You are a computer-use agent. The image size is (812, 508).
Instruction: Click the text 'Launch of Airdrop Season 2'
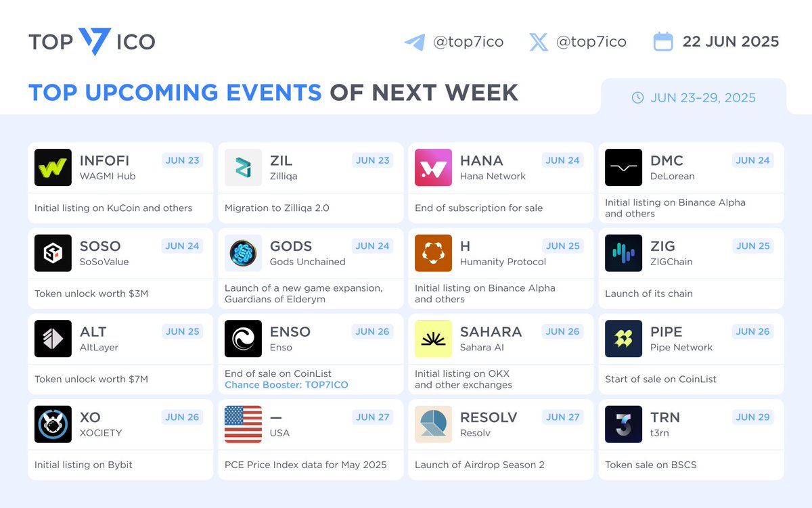(x=480, y=465)
